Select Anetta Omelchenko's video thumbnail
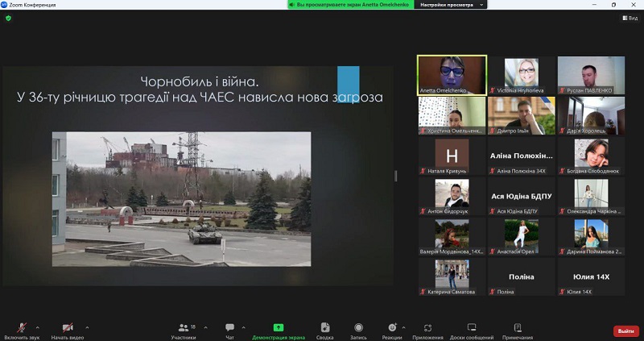This screenshot has height=341, width=644. [452, 75]
